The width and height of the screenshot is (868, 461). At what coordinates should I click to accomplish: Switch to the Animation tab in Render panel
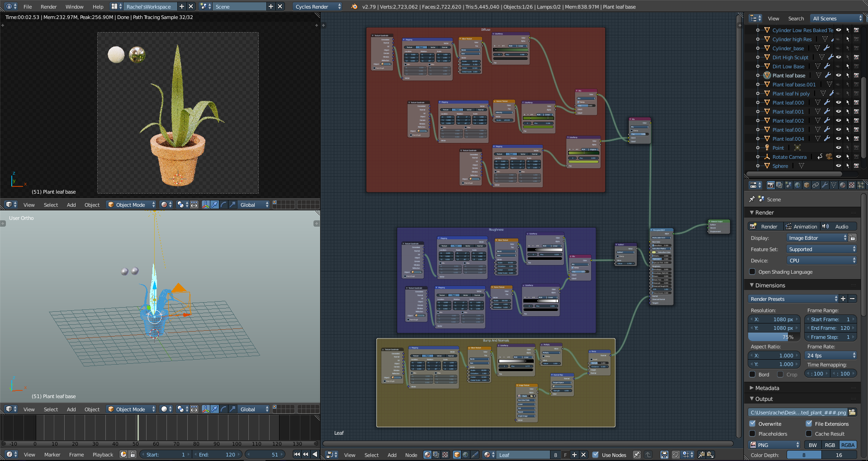tap(802, 226)
